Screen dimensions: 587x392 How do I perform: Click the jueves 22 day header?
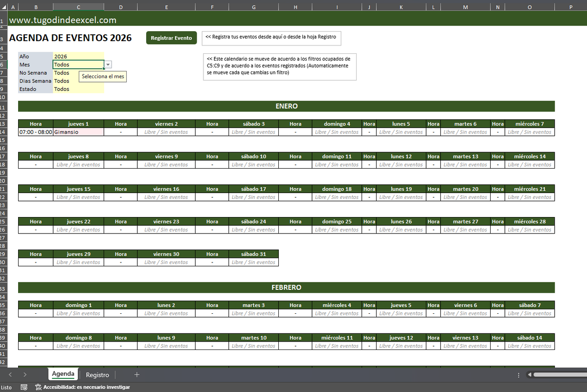[x=78, y=221]
